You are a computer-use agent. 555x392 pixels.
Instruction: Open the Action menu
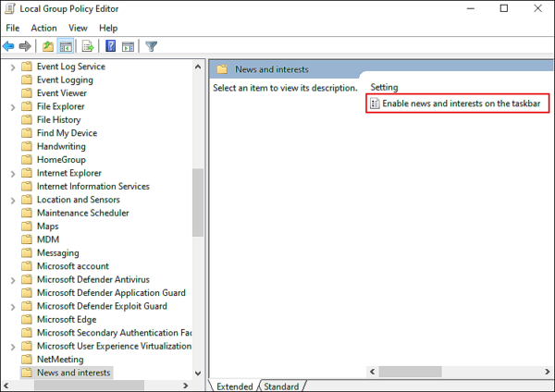pos(43,28)
